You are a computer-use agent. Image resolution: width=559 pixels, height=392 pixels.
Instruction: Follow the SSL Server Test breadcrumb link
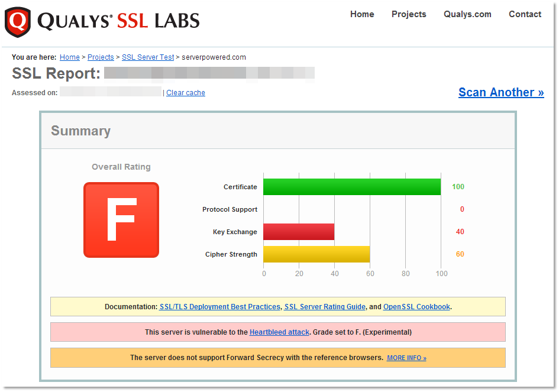click(148, 57)
